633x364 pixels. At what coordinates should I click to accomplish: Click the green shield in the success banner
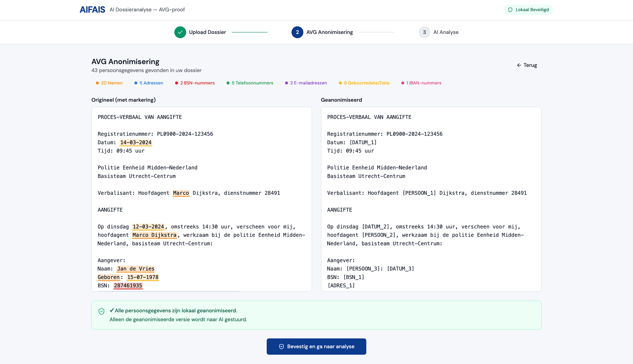[x=101, y=311]
